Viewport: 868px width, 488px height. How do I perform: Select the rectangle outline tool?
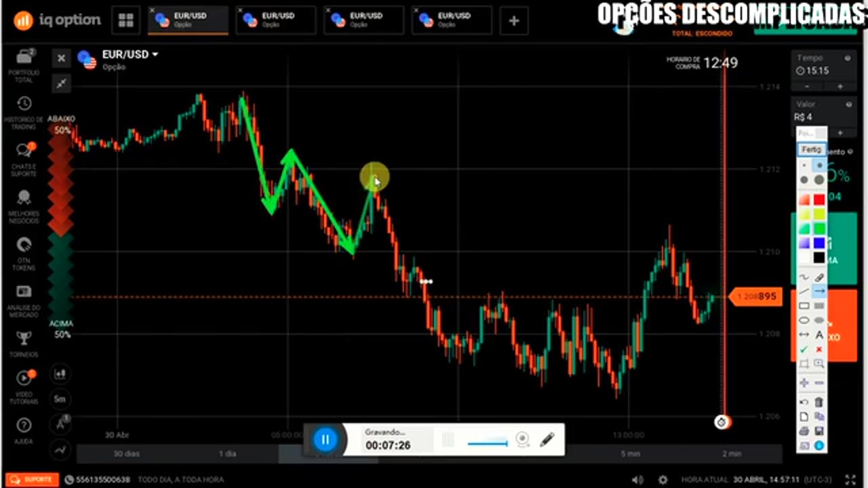pos(804,306)
